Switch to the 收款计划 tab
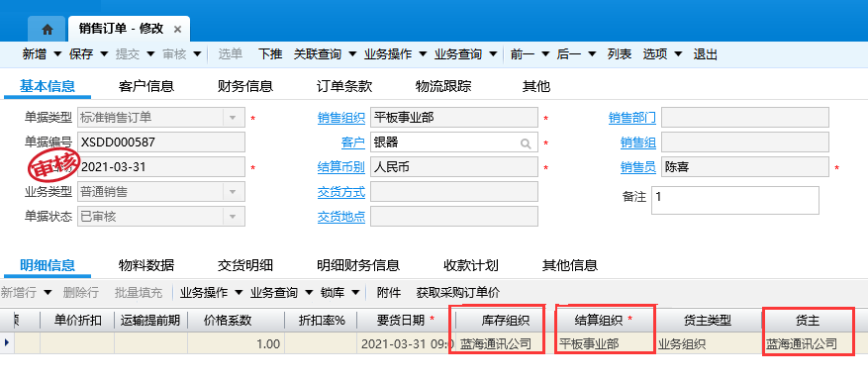Screen dimensions: 868x380 coord(471,265)
